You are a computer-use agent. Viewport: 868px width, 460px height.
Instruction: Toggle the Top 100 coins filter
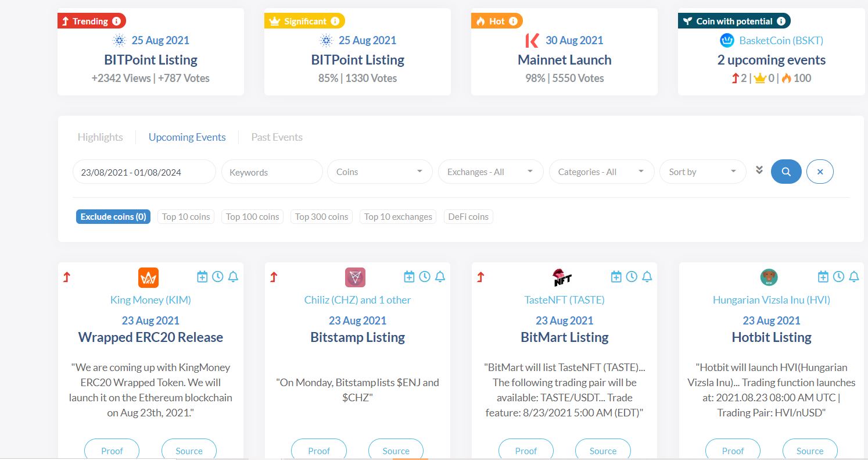pyautogui.click(x=253, y=217)
